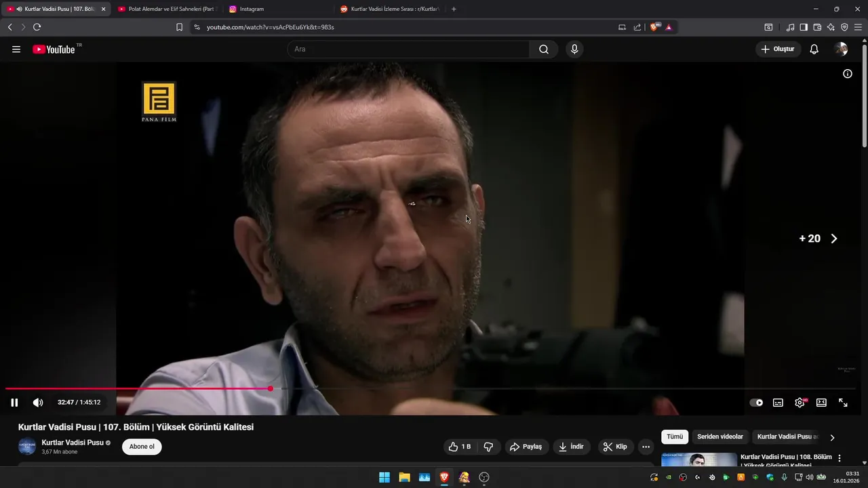Click the playback scrubber handle

tap(271, 388)
